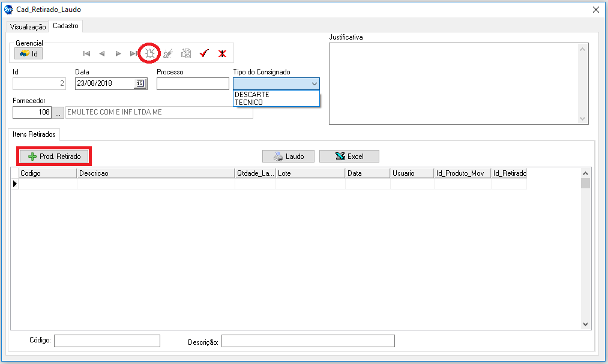Select the Itens Retirados tab
This screenshot has height=364, width=608.
pyautogui.click(x=34, y=135)
